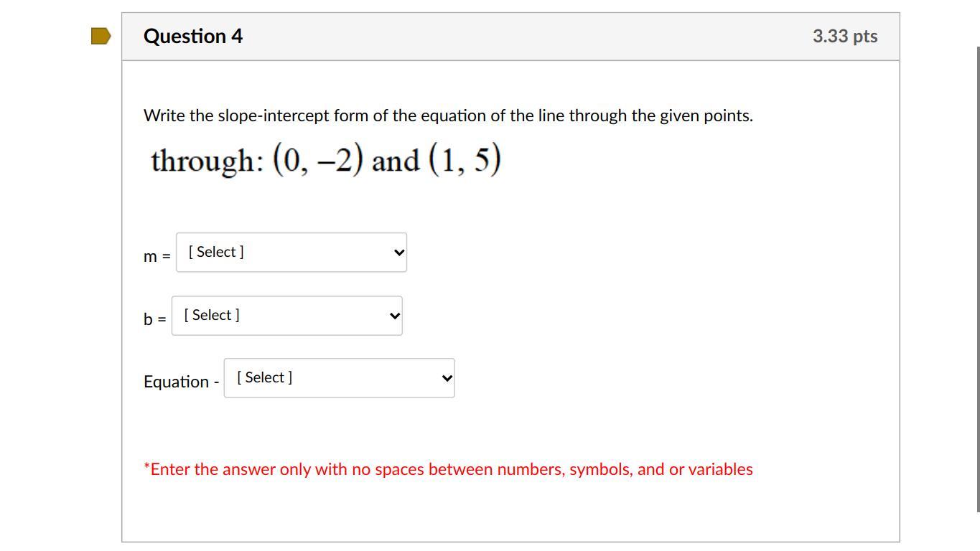The image size is (980, 551).
Task: Click the page scrollbar on the right edge
Action: 977,280
